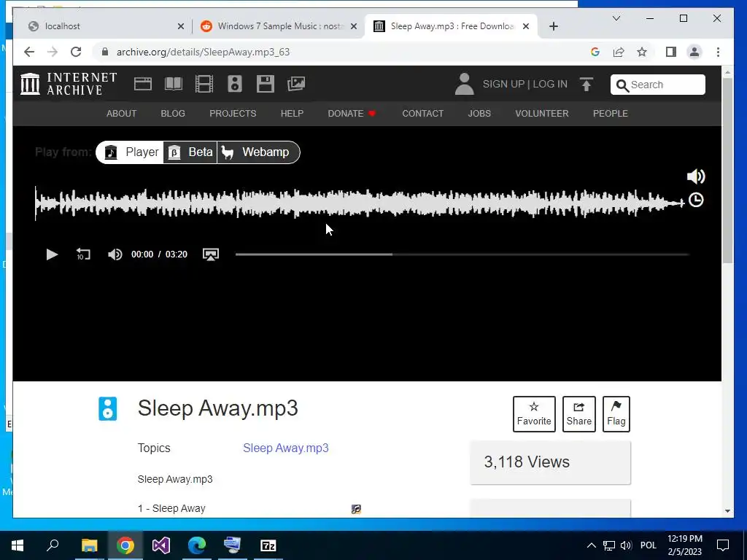Click the clock icon beside waveform
Image resolution: width=747 pixels, height=560 pixels.
click(x=696, y=200)
